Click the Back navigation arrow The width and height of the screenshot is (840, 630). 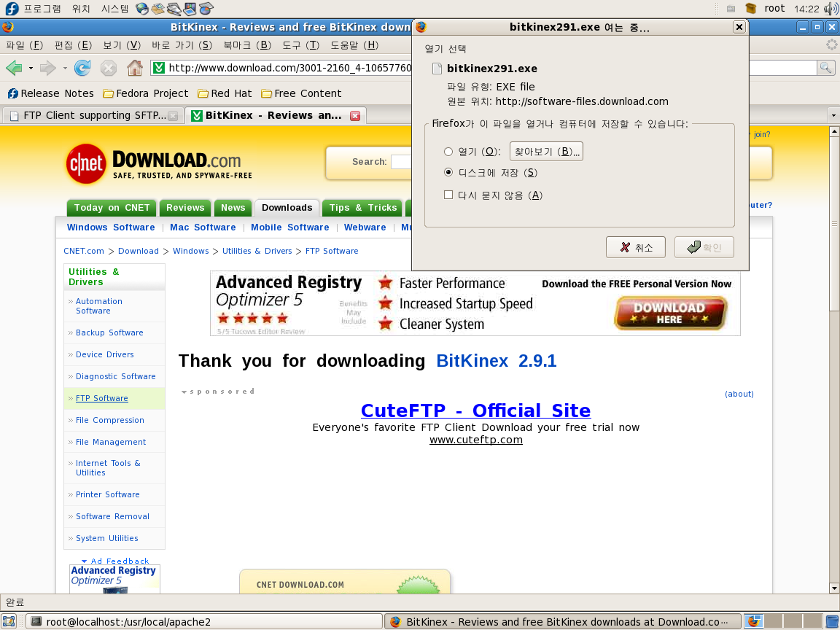tap(14, 68)
